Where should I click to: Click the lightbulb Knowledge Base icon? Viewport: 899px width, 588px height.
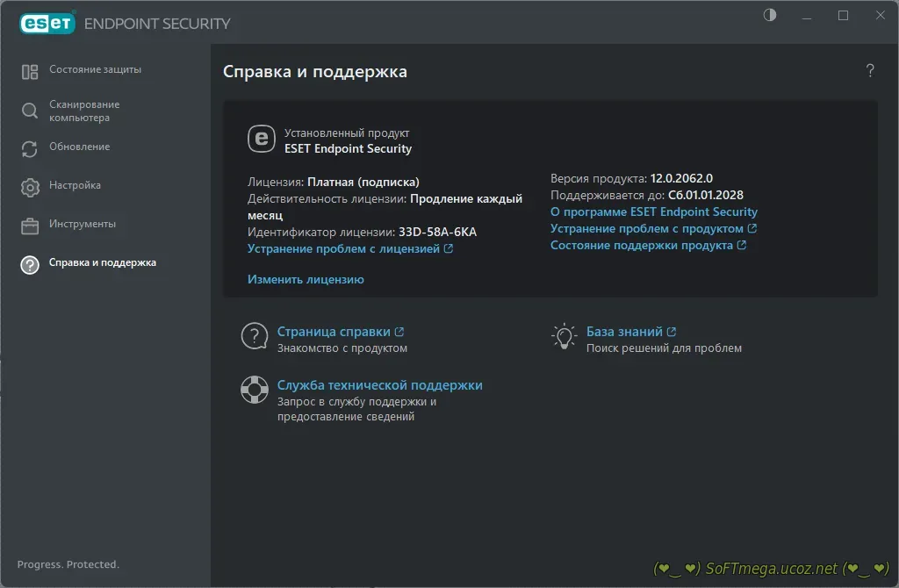point(563,337)
